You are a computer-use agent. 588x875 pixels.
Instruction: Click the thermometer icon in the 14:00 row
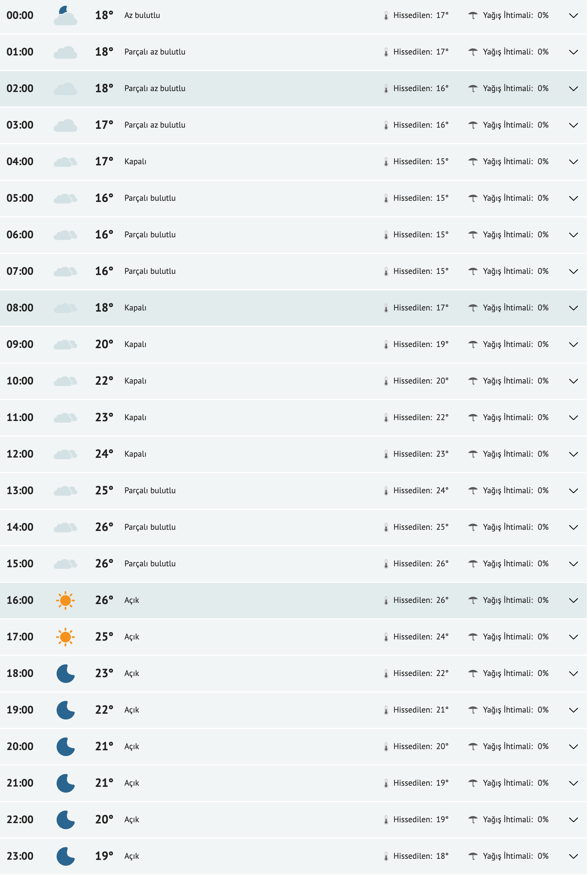386,527
